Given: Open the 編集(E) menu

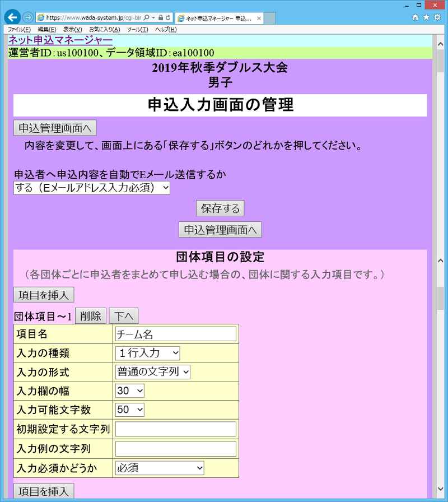Looking at the screenshot, I should click(x=47, y=30).
